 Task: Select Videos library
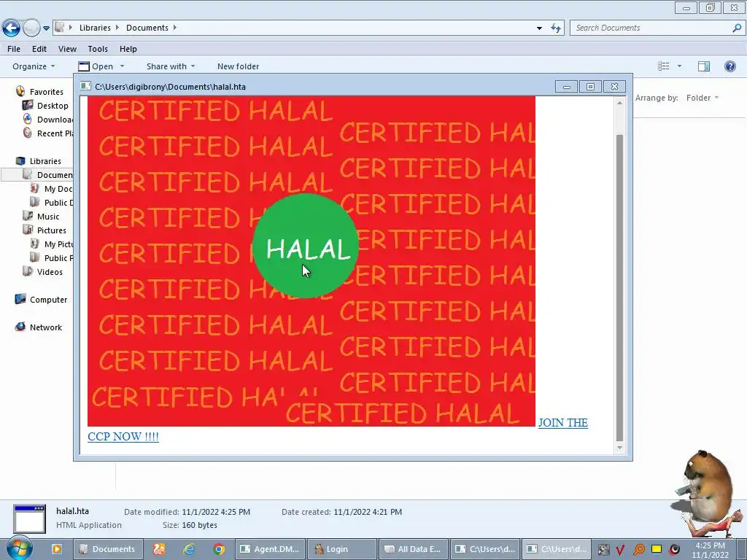pyautogui.click(x=50, y=272)
